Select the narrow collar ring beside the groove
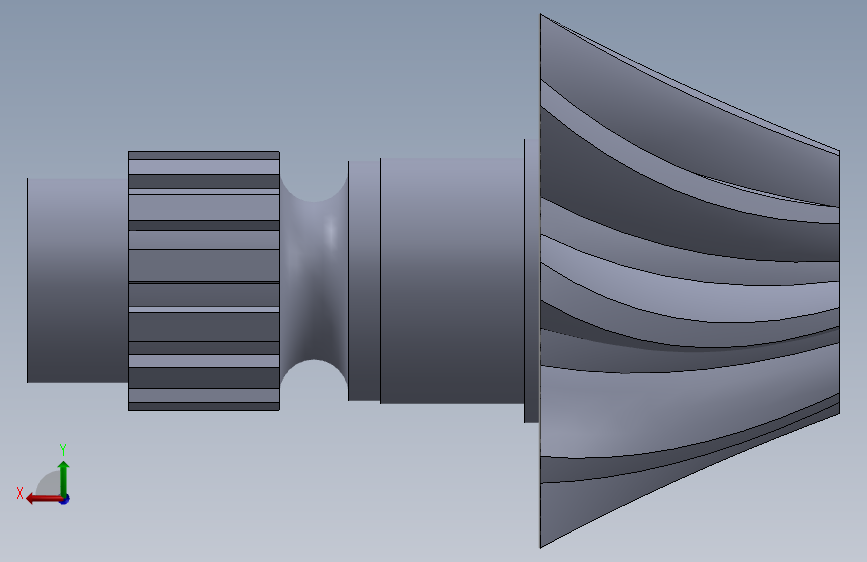 click(x=364, y=281)
